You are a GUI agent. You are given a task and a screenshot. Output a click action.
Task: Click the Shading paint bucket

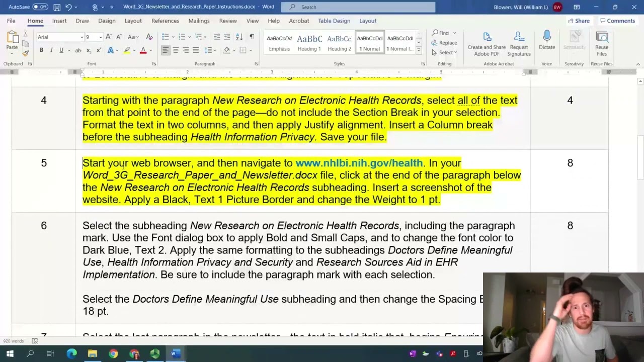coord(227,50)
